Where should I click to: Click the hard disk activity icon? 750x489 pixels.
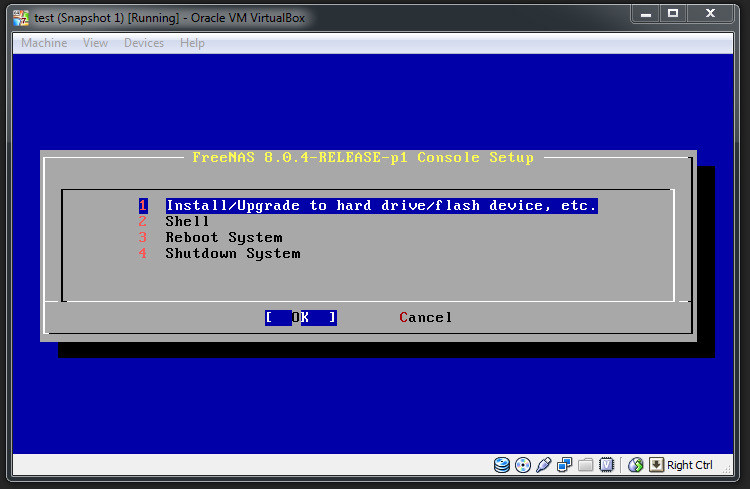(x=502, y=465)
